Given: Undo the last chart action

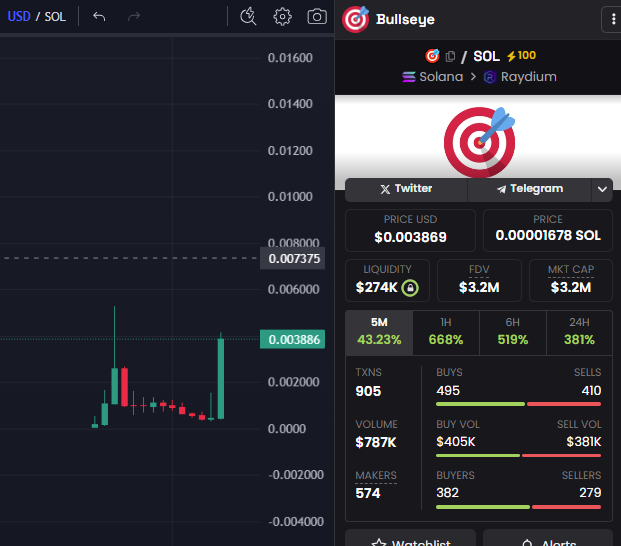Looking at the screenshot, I should (x=99, y=17).
